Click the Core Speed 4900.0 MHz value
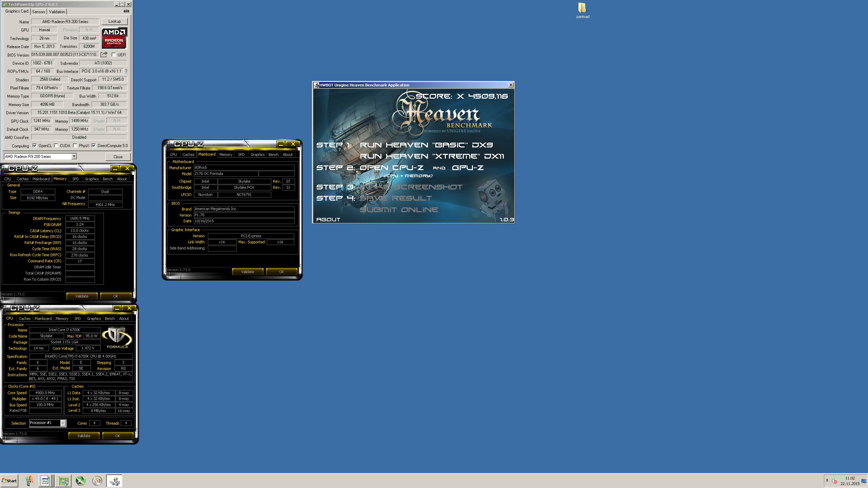Viewport: 868px width, 488px height. [45, 393]
